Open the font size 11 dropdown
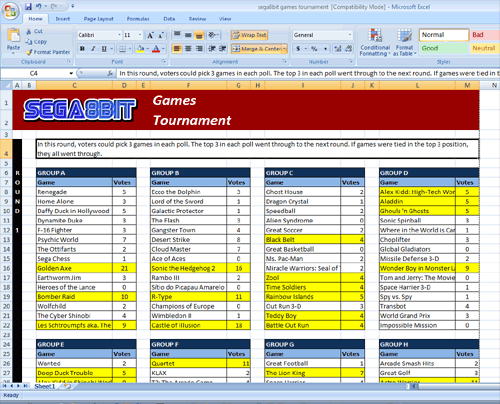This screenshot has height=404, width=500. pyautogui.click(x=140, y=35)
